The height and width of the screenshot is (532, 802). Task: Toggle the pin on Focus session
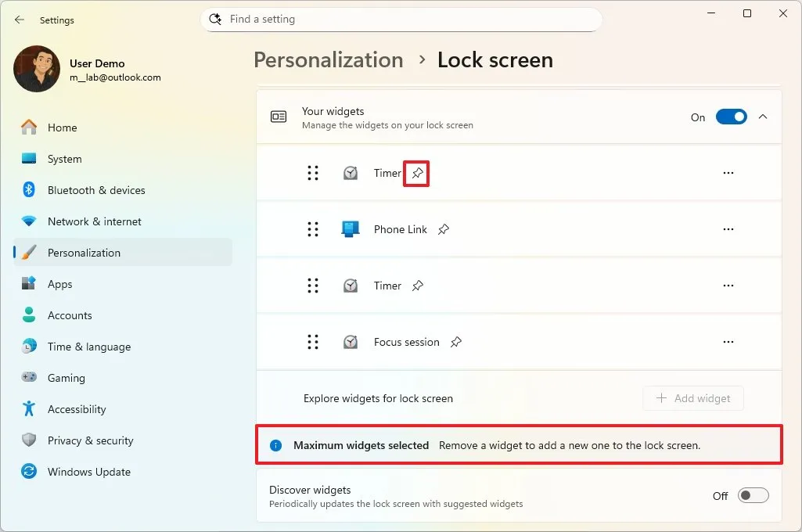456,342
